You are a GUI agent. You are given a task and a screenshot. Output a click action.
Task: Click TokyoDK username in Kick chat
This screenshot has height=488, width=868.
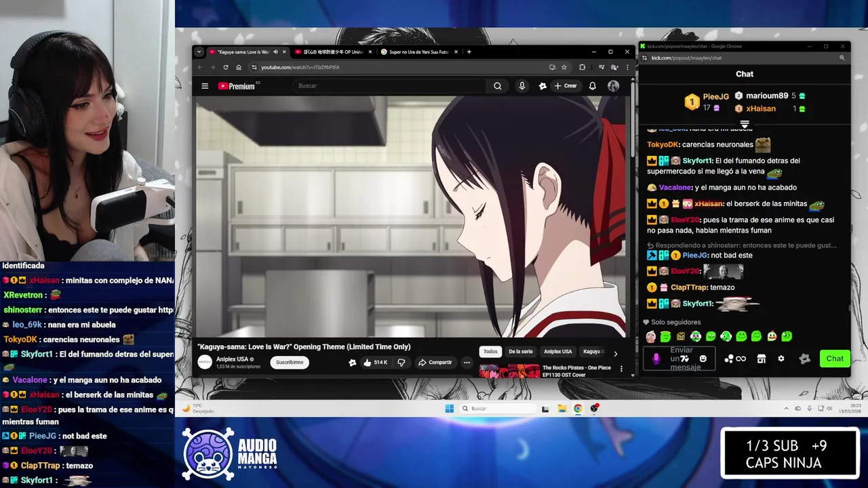[663, 144]
